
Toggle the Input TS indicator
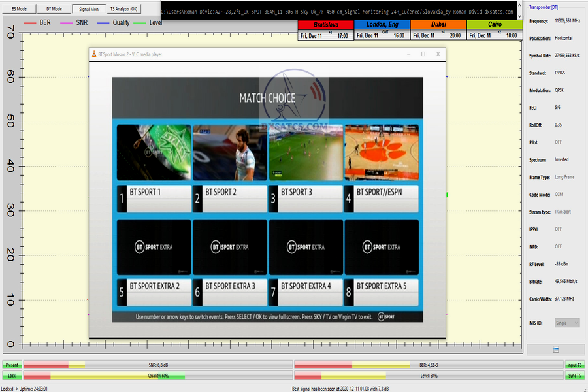575,365
